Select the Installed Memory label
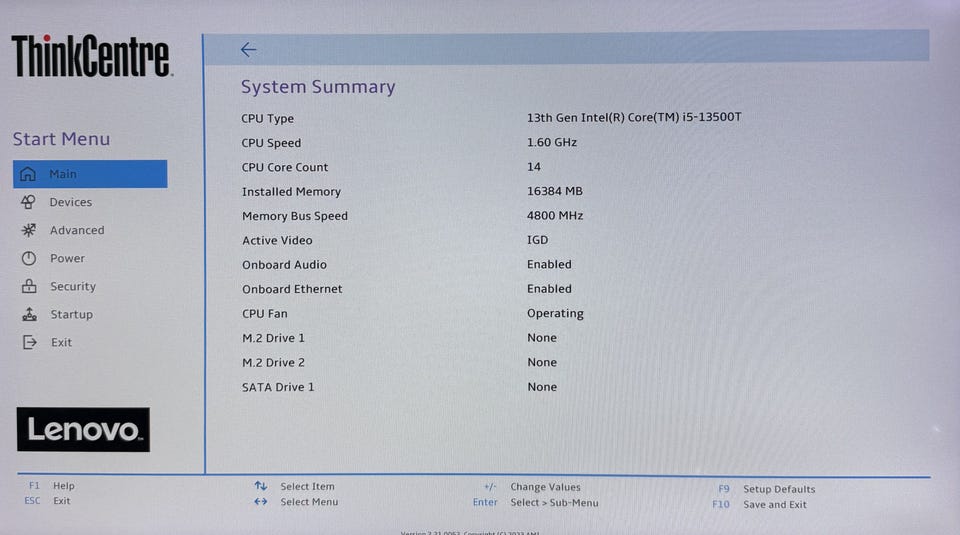Viewport: 960px width, 535px height. [x=291, y=192]
